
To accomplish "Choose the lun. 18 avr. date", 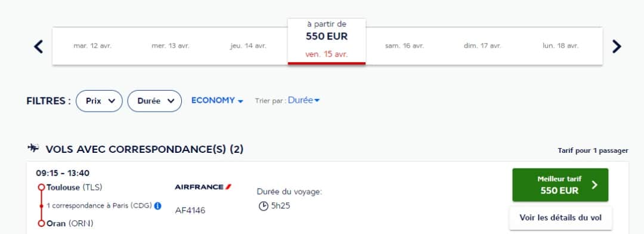I will (x=561, y=46).
